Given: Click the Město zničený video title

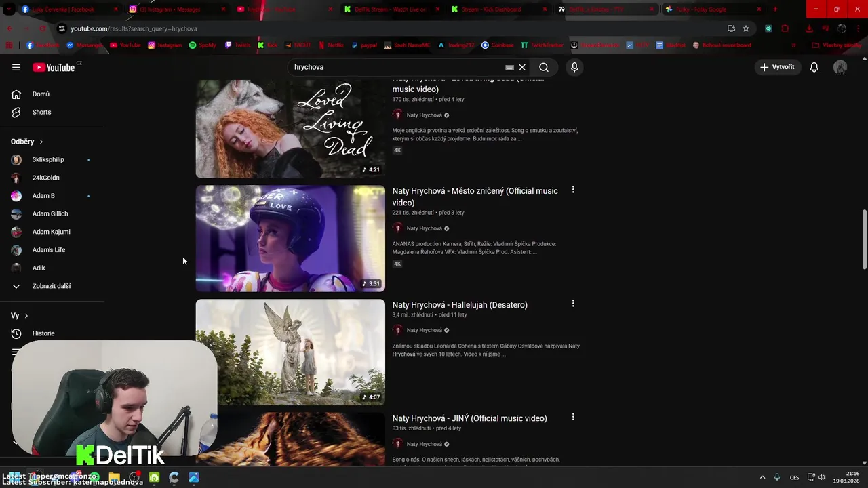Looking at the screenshot, I should (475, 197).
